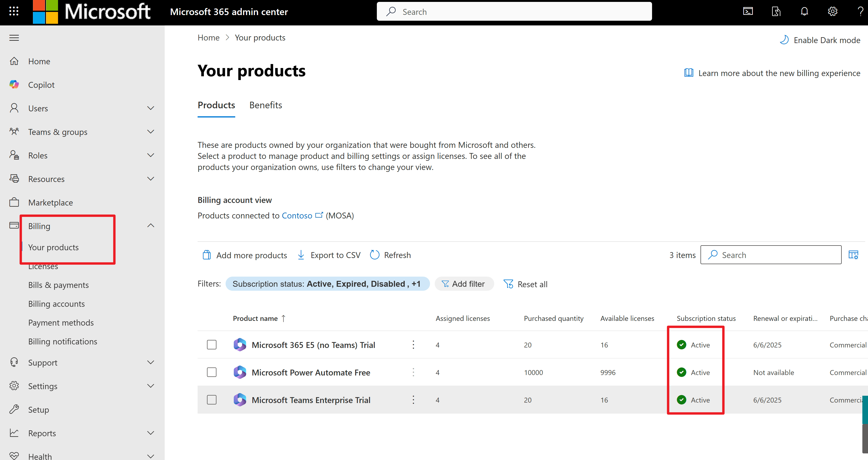Viewport: 868px width, 460px height.
Task: Open Billing accounts menu item
Action: click(x=56, y=304)
